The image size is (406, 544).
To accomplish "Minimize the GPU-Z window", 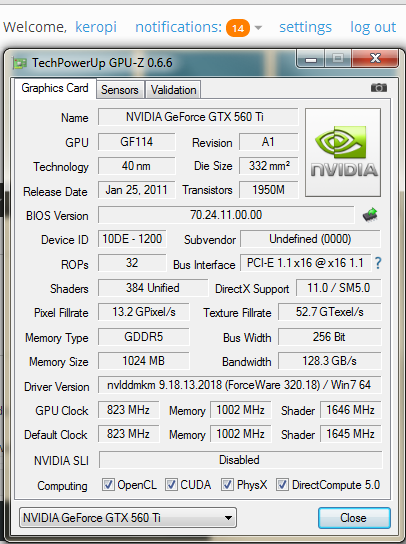I will (x=311, y=58).
